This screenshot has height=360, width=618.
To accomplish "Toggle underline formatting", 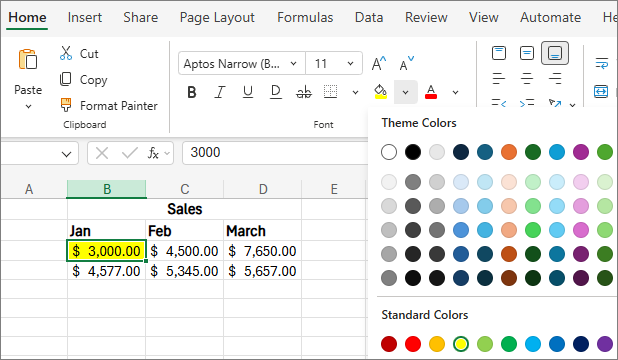I will click(x=248, y=92).
